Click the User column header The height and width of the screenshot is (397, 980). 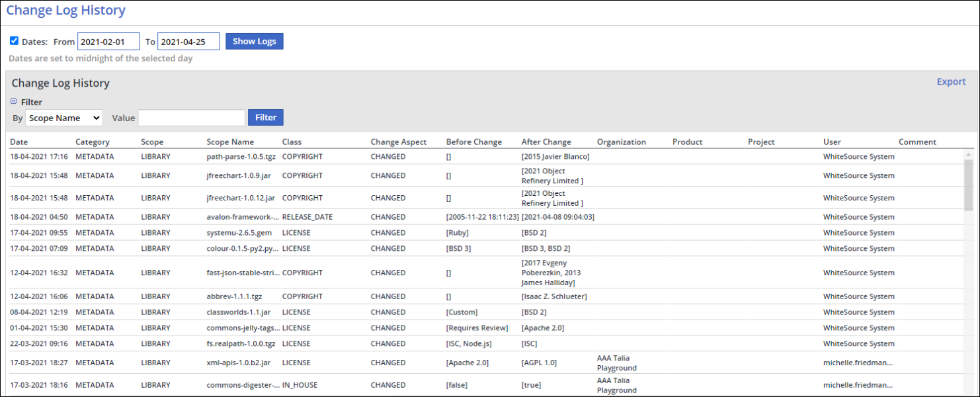click(832, 142)
